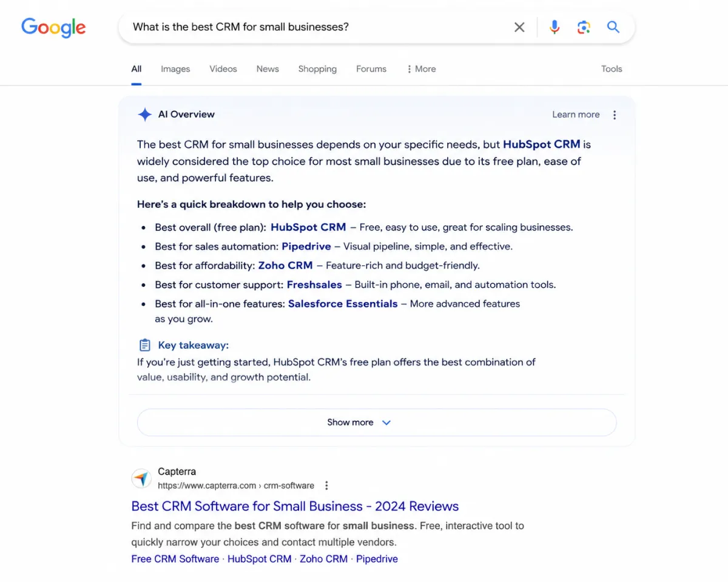Open Best CRM Software for Small Business result
The width and height of the screenshot is (728, 582).
(295, 506)
